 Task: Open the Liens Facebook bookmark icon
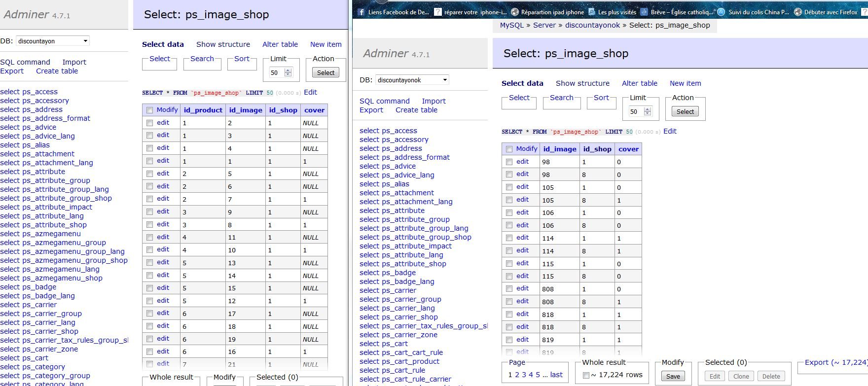coord(361,12)
